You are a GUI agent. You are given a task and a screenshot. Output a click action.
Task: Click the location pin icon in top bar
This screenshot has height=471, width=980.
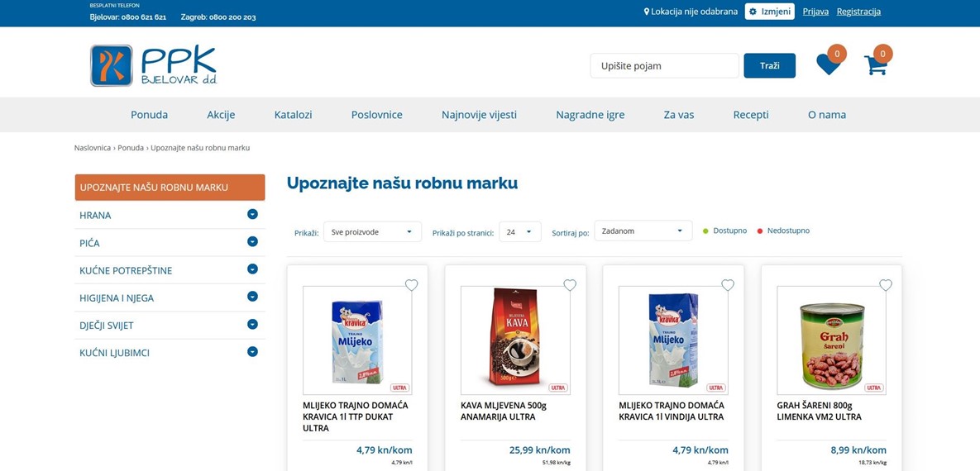click(x=647, y=12)
